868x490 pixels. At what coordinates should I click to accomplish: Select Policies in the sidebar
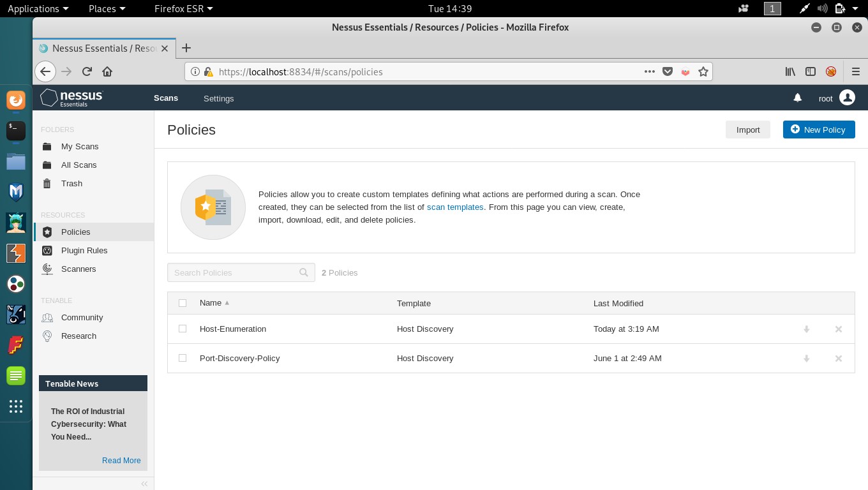(x=93, y=232)
